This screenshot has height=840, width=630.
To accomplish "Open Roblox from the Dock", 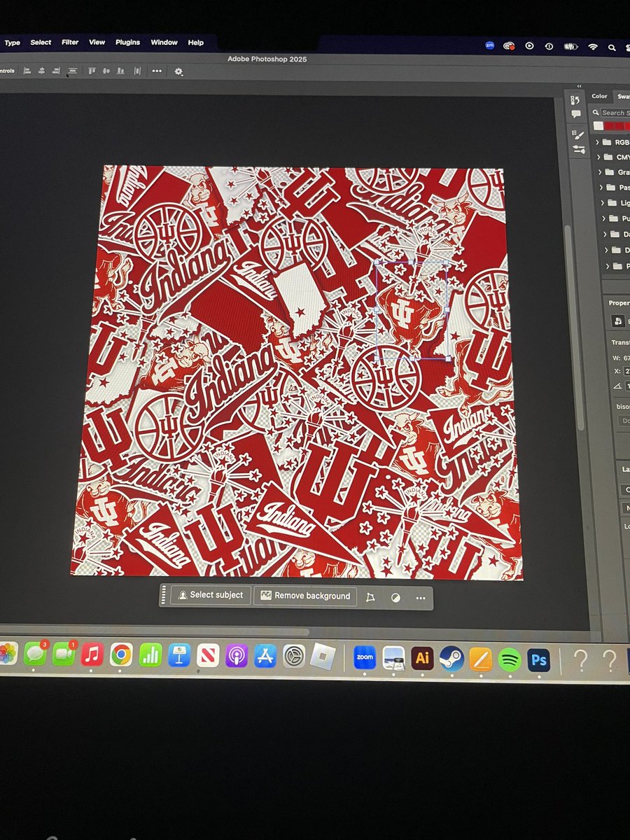I will [323, 656].
